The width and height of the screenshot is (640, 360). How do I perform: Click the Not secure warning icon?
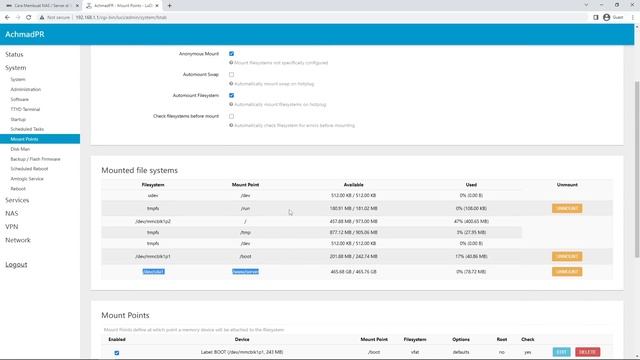coord(42,18)
